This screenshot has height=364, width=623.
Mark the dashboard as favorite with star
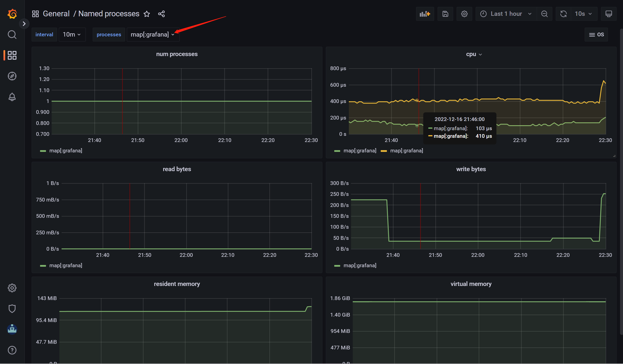coord(147,14)
